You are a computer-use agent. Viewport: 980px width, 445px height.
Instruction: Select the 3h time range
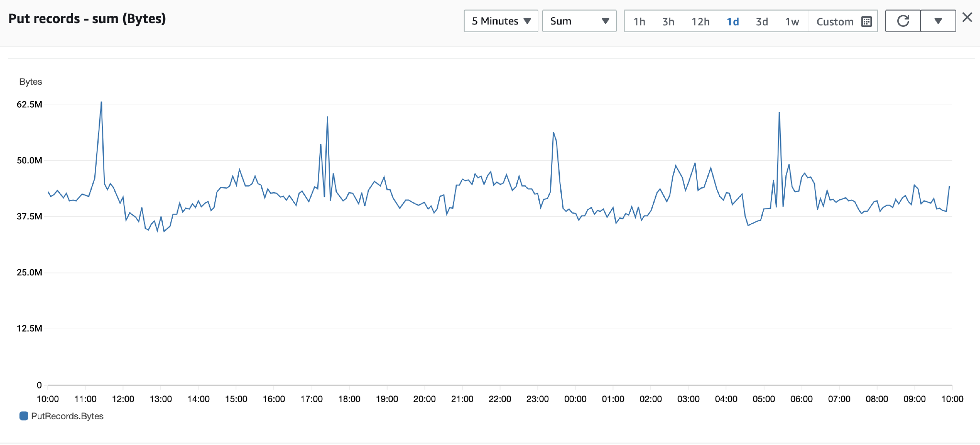pyautogui.click(x=668, y=22)
